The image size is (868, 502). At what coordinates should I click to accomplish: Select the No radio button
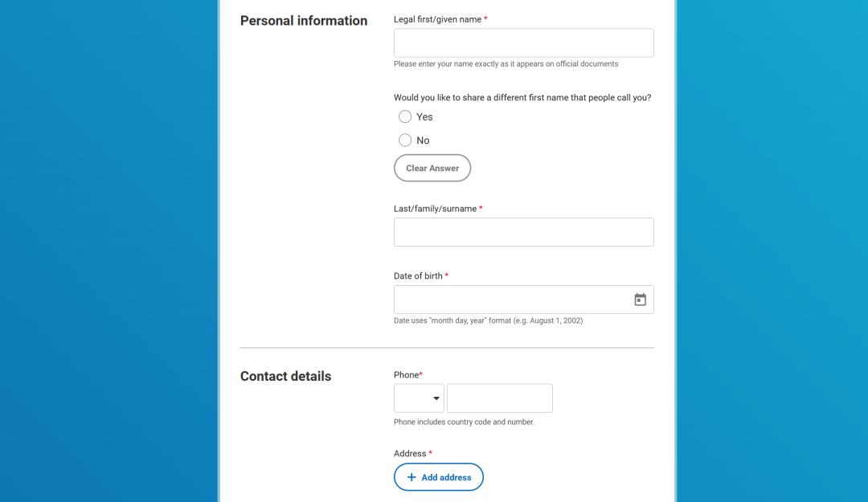(x=404, y=140)
